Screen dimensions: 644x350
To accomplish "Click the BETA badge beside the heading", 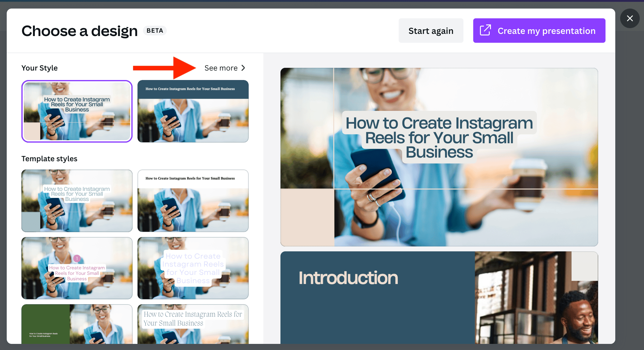I will 155,31.
